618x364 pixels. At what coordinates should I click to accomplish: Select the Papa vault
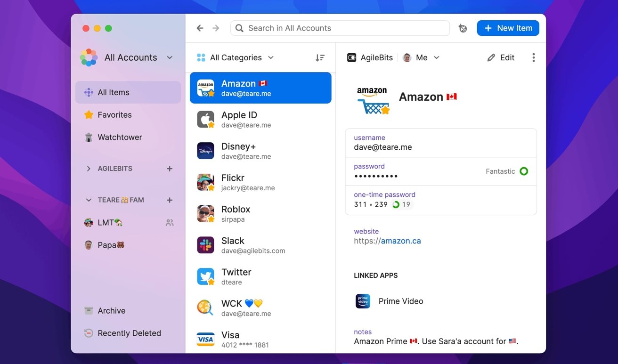(x=128, y=245)
